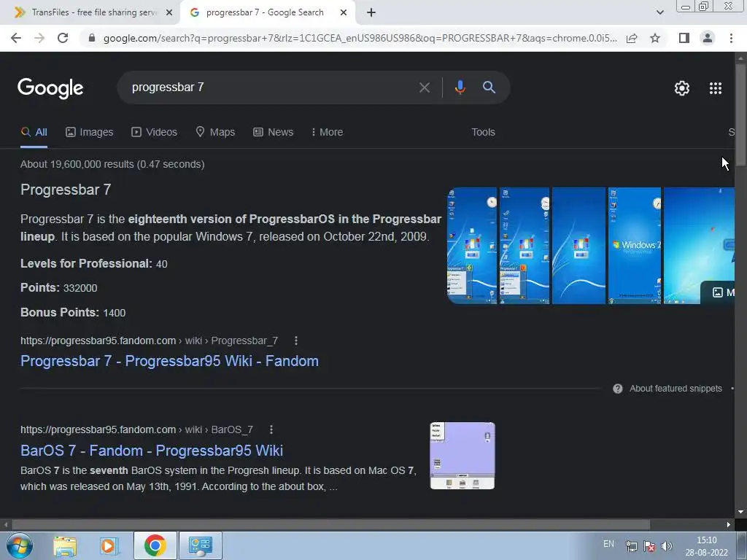747x560 pixels.
Task: Open Chrome profile avatar
Action: pyautogui.click(x=708, y=38)
